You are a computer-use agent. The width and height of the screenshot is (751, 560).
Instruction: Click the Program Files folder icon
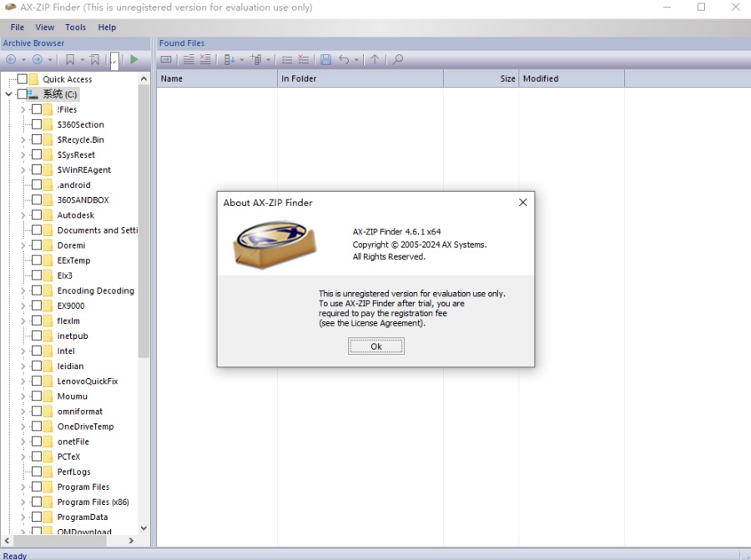click(x=48, y=487)
